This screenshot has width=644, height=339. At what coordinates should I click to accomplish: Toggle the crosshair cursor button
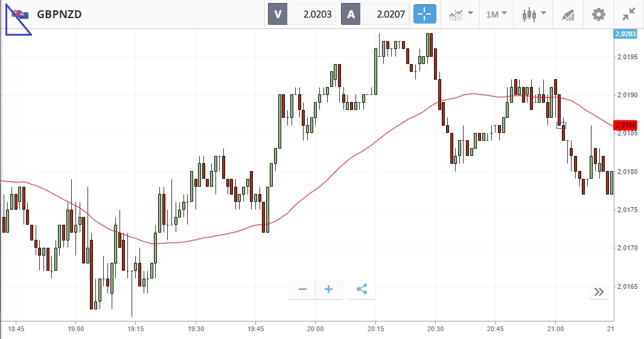tap(424, 14)
